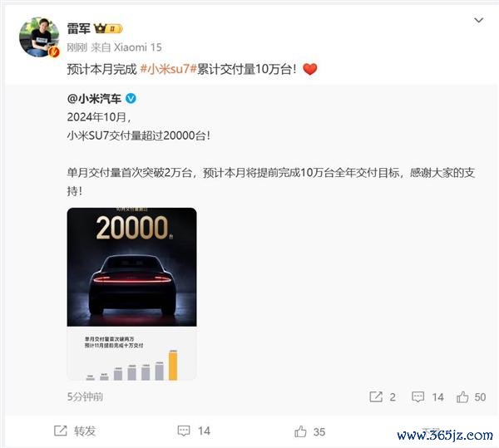499x448 pixels.
Task: Click the 来自 Xiaomi 15 source text
Action: (126, 47)
